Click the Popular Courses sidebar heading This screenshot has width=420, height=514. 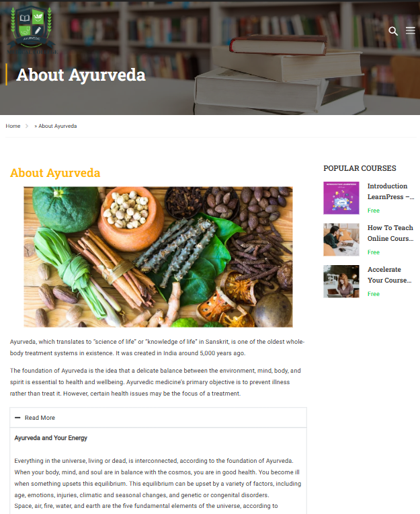(x=360, y=168)
